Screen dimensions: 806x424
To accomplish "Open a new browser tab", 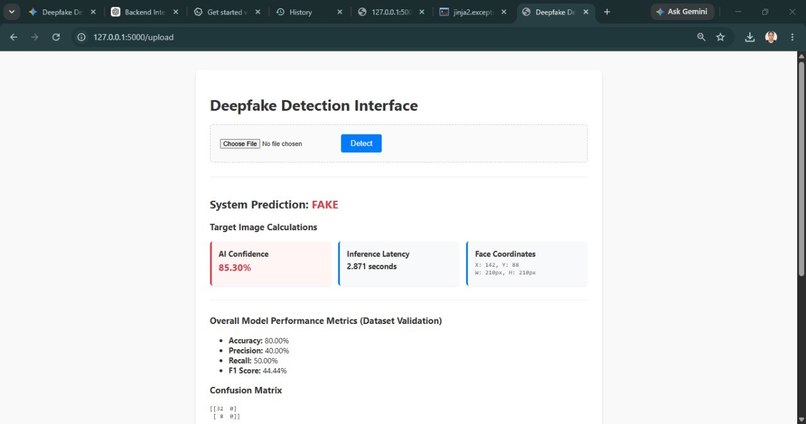I will (607, 12).
